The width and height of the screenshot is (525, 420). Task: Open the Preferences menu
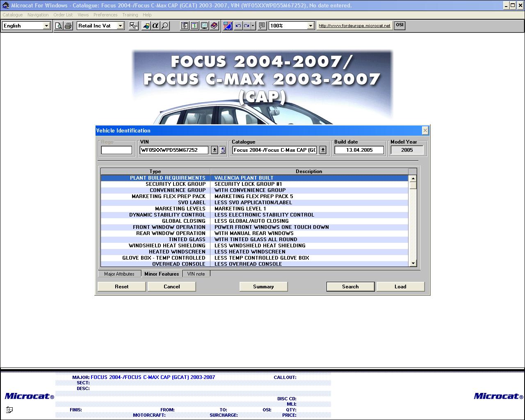click(x=105, y=15)
